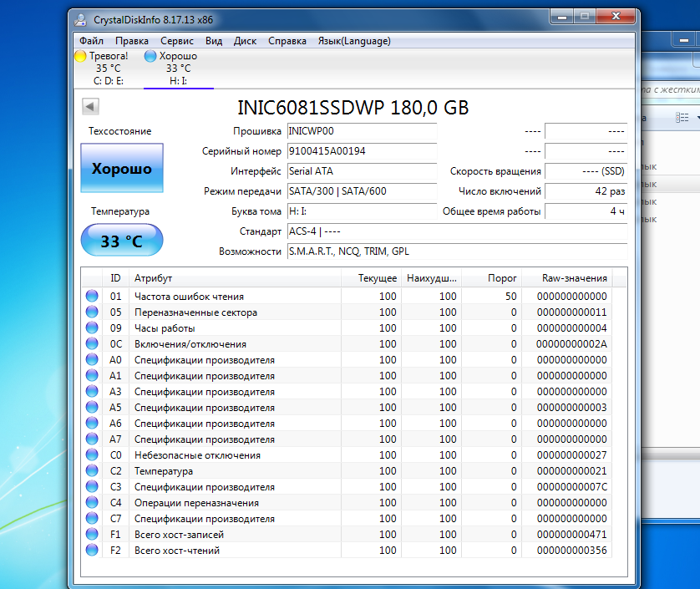Viewport: 700px width, 589px height.
Task: Click status icon of row 0C Включения/отключения
Action: [92, 344]
